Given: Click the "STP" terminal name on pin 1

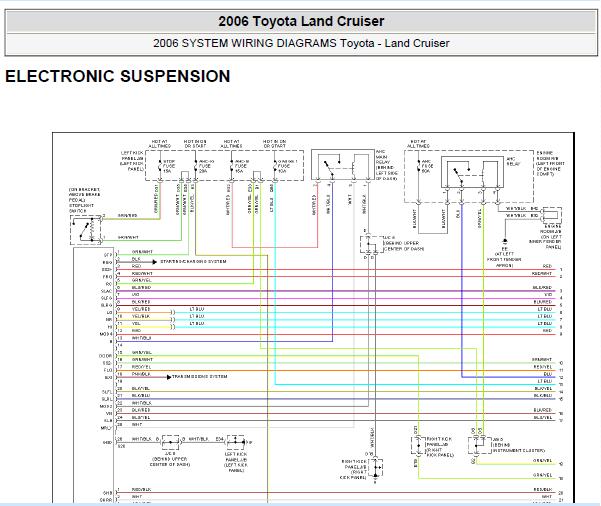Looking at the screenshot, I should pos(108,255).
